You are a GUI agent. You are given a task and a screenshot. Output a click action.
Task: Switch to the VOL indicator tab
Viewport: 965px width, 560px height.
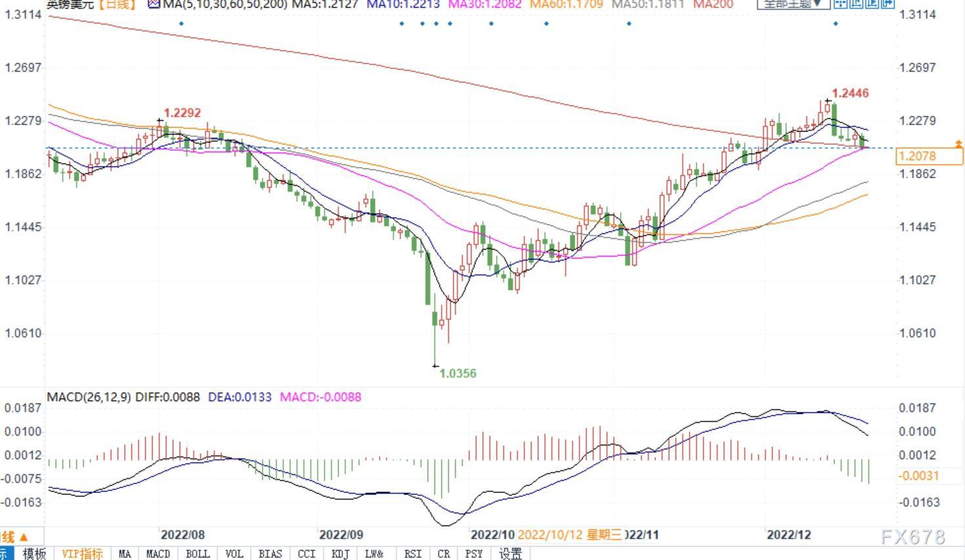[x=234, y=553]
